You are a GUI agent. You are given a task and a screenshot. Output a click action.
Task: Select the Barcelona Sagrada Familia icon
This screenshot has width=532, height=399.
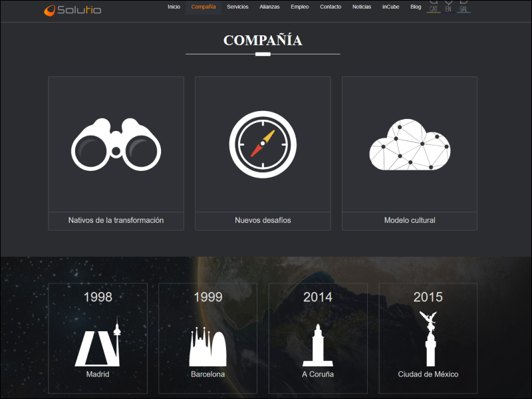[x=208, y=346]
